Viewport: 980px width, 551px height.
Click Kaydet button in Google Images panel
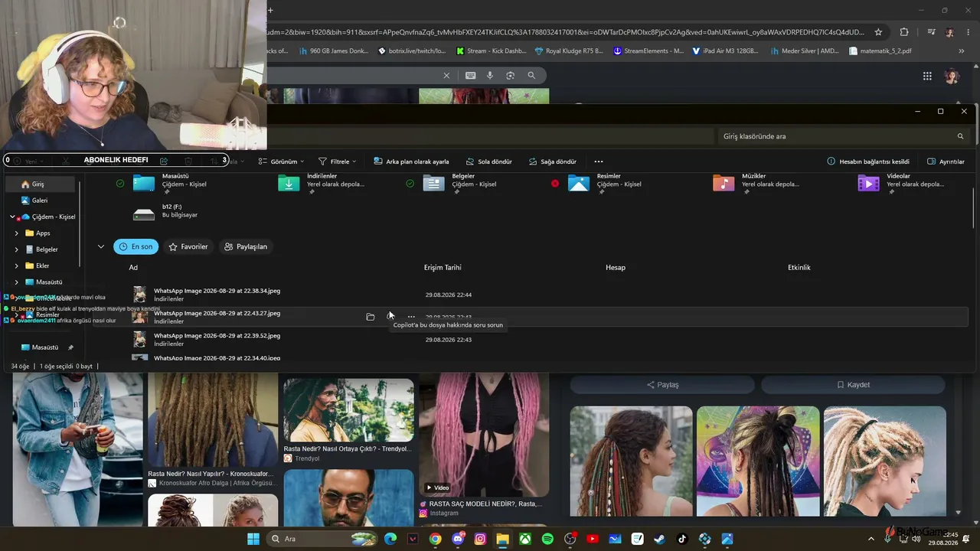(x=853, y=385)
